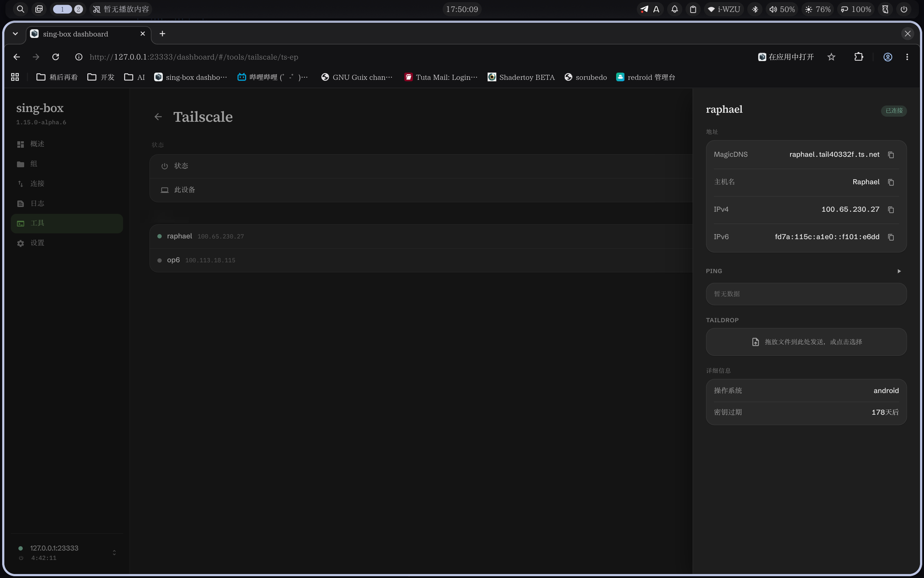Open the i-WZU Wi-Fi indicator
This screenshot has height=578, width=924.
(724, 9)
